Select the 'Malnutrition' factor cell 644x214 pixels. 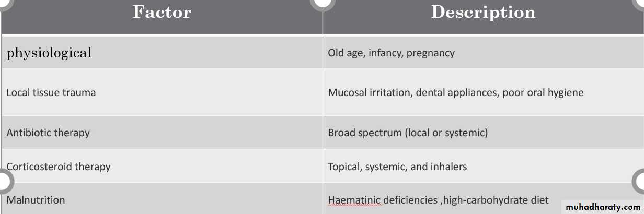[x=36, y=200]
